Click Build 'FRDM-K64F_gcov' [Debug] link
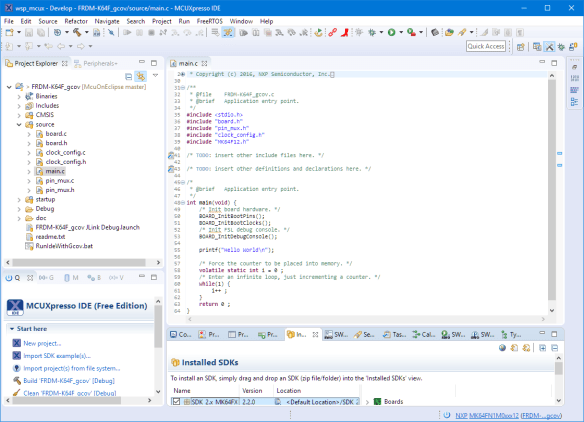584x422 pixels. pyautogui.click(x=69, y=381)
